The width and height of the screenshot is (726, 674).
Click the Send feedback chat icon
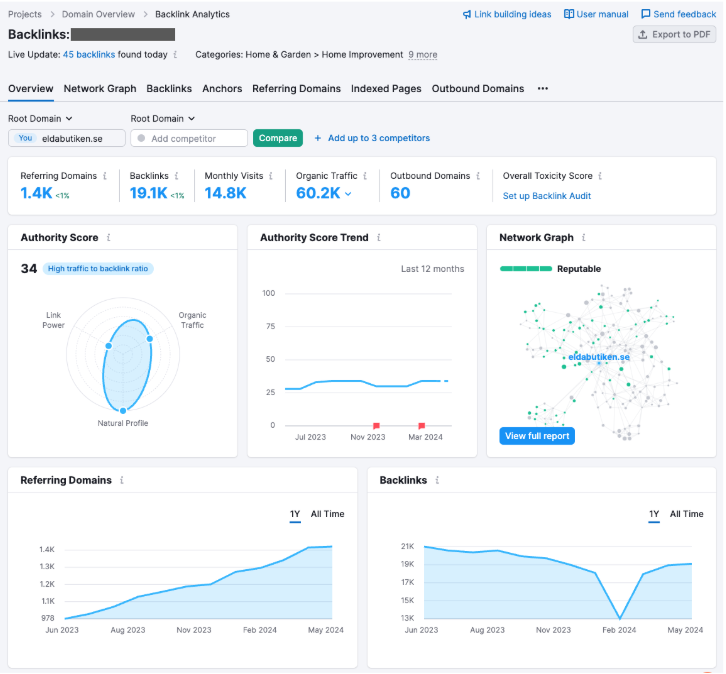click(x=645, y=15)
